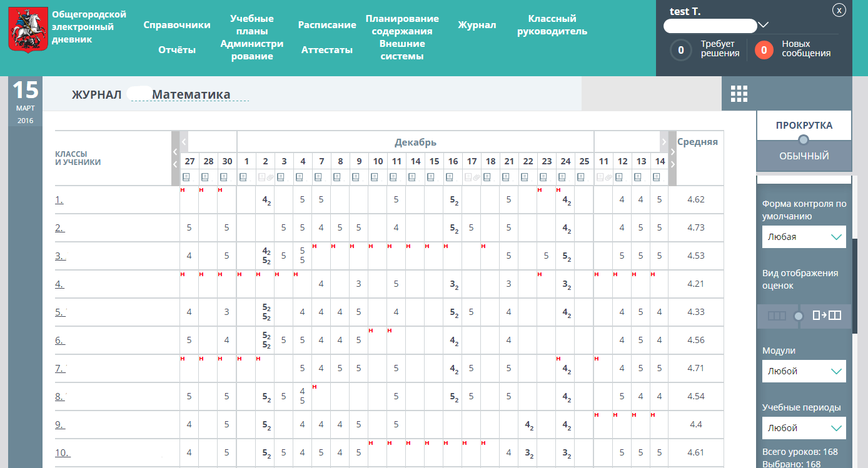Open the Классный руководитель menu
This screenshot has height=468, width=868.
tap(552, 25)
